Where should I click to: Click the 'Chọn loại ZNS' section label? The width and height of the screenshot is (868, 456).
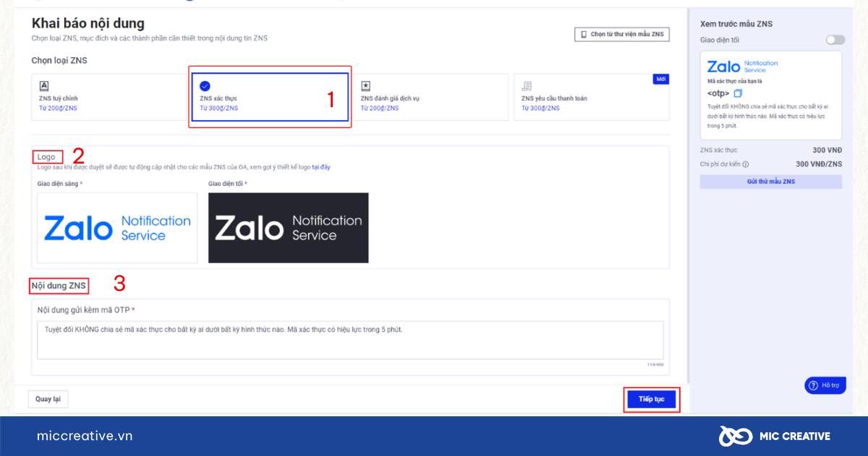click(59, 61)
